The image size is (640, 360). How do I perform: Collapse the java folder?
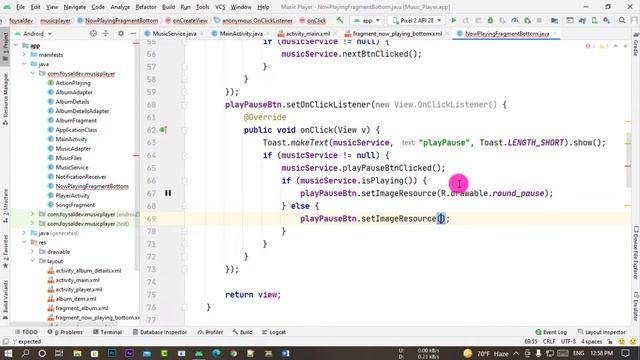point(24,64)
